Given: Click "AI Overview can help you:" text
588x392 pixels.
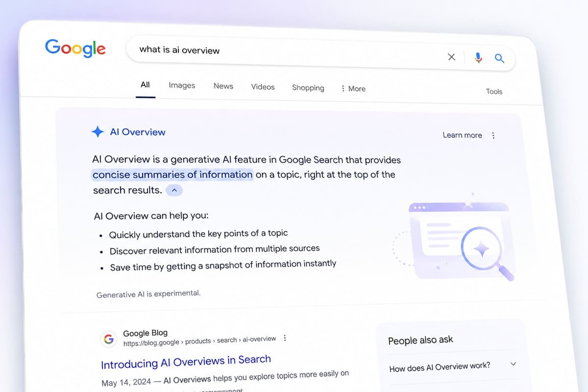Looking at the screenshot, I should tap(151, 216).
